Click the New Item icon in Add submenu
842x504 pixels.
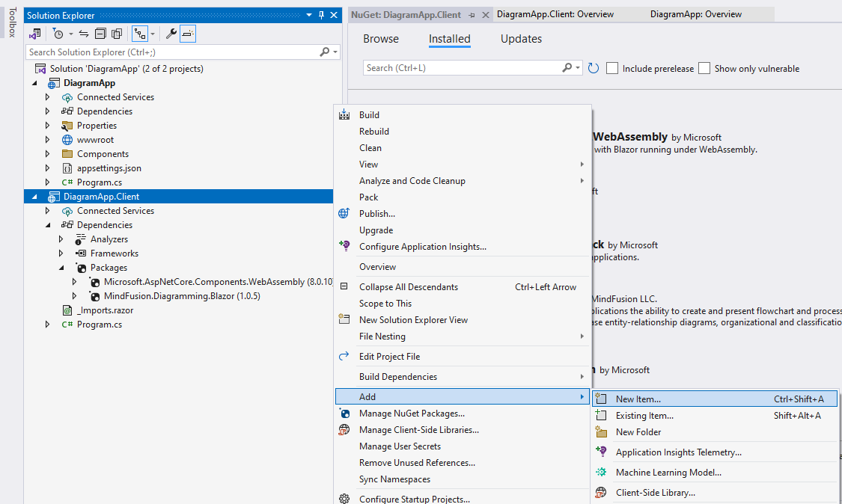pos(602,399)
